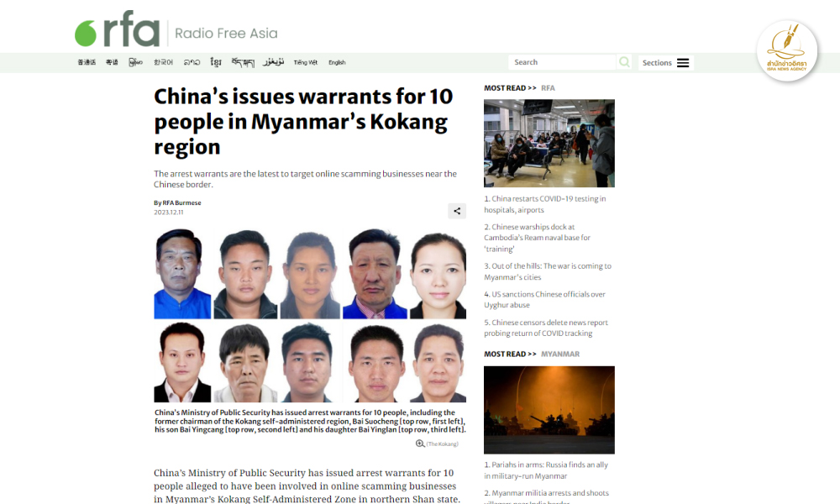Click the search magnifier icon
The width and height of the screenshot is (840, 504).
point(624,62)
